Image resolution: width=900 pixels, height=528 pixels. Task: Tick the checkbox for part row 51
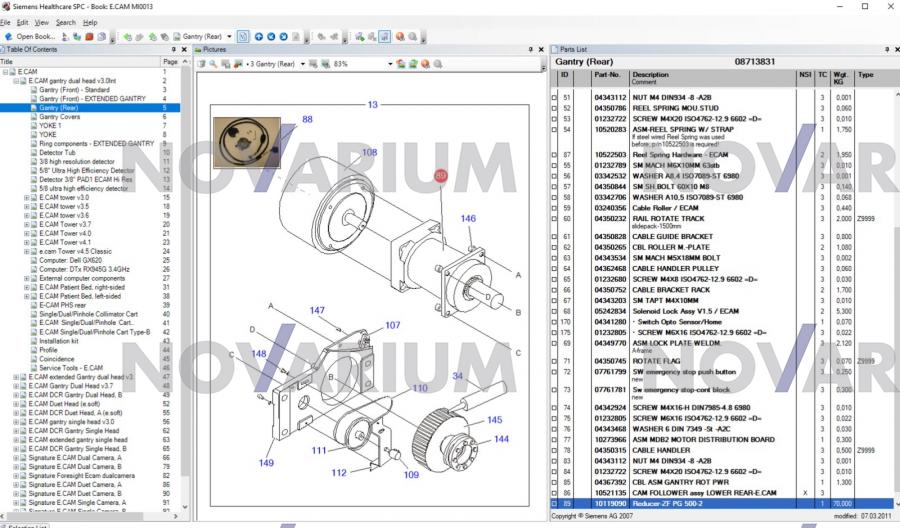(555, 98)
